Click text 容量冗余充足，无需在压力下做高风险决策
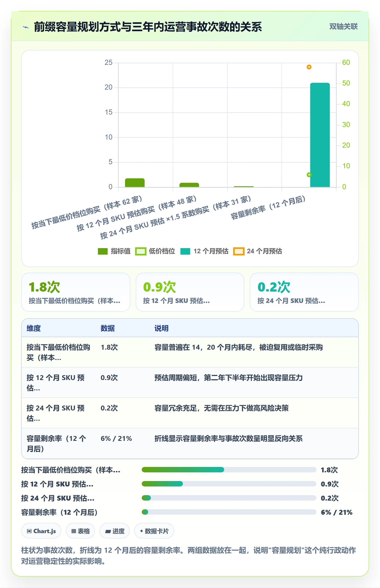 point(221,408)
